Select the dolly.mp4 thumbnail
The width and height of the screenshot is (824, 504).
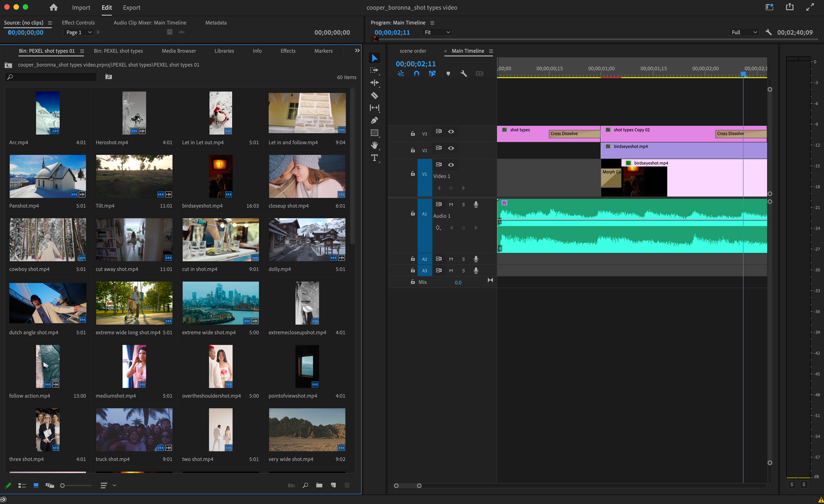click(307, 240)
